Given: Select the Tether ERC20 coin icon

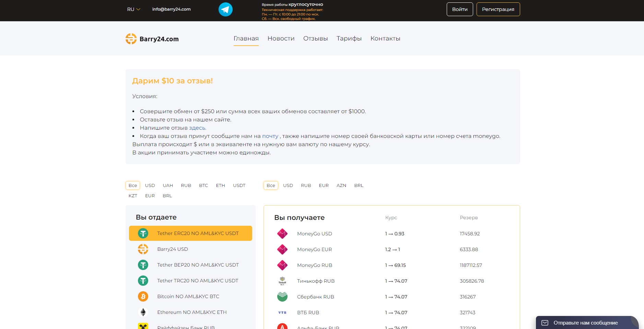Looking at the screenshot, I should pos(143,233).
